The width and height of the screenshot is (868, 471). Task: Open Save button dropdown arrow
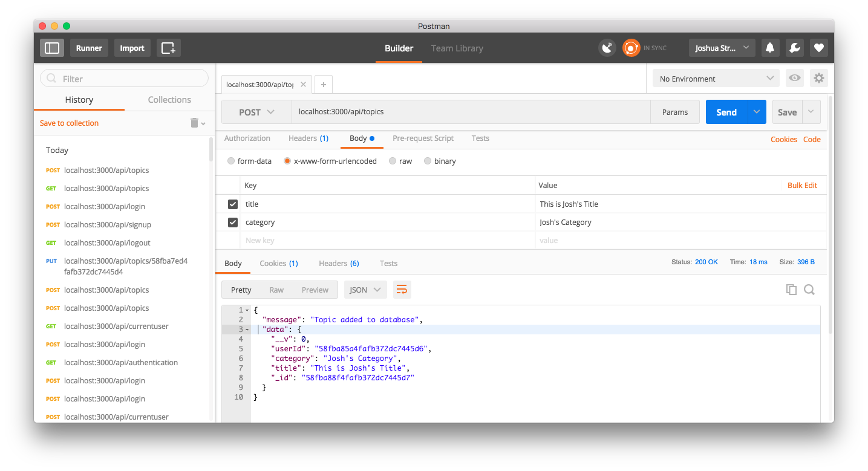point(811,112)
